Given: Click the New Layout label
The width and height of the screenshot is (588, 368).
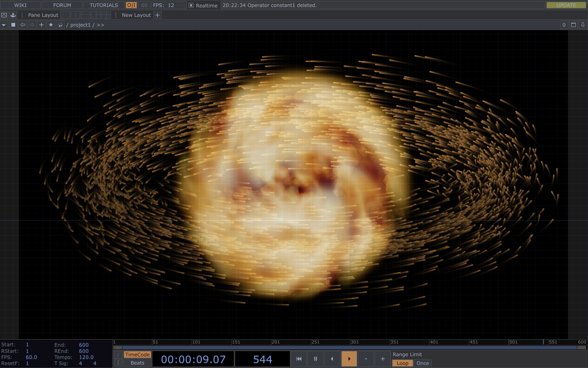Looking at the screenshot, I should tap(136, 15).
